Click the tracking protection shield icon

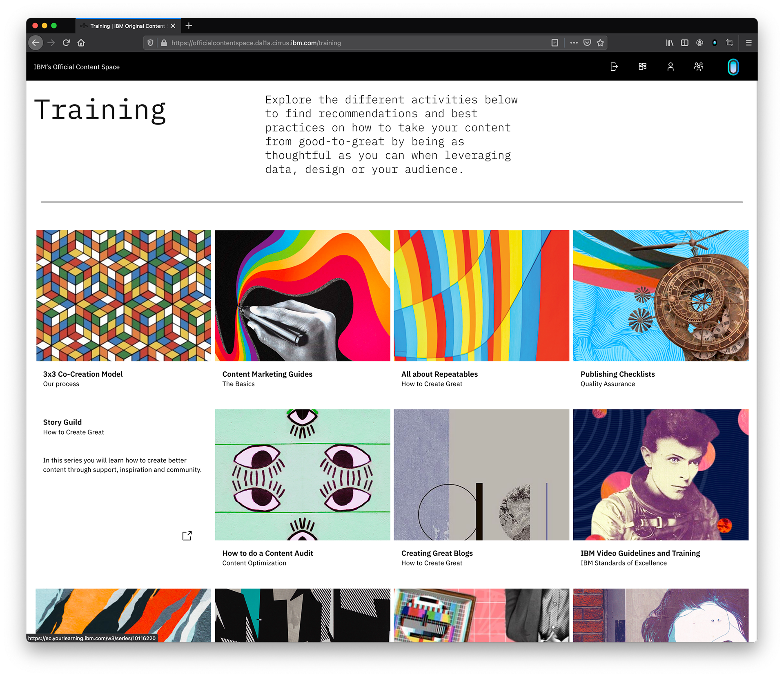click(x=150, y=43)
